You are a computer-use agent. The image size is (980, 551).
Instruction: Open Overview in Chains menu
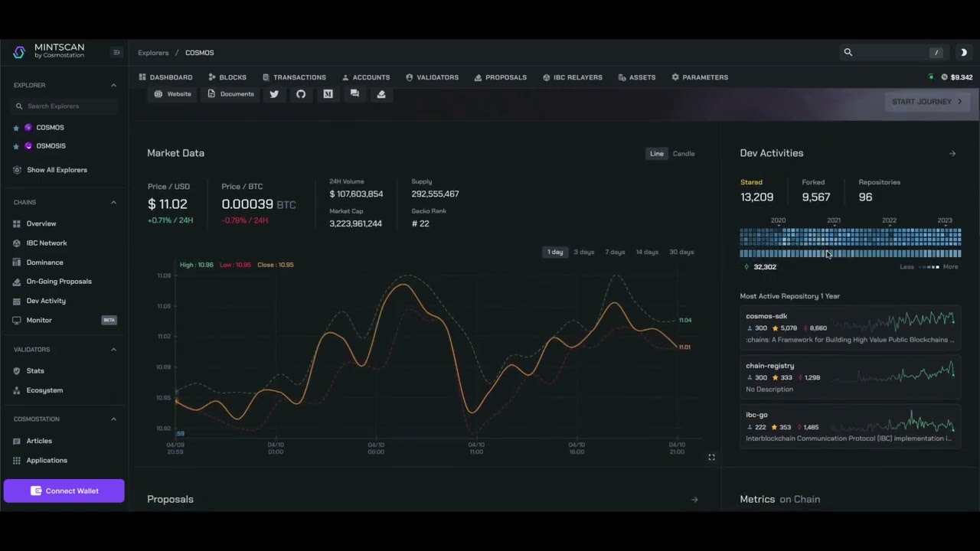(41, 223)
